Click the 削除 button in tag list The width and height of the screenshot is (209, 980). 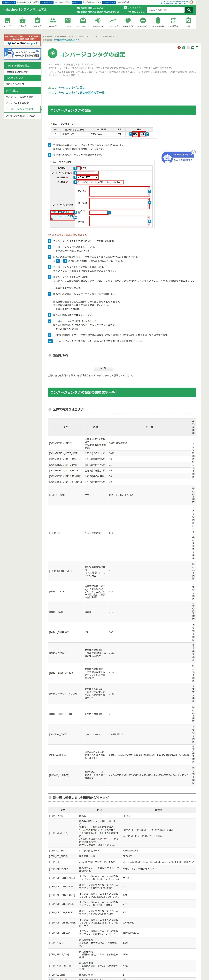(142, 134)
